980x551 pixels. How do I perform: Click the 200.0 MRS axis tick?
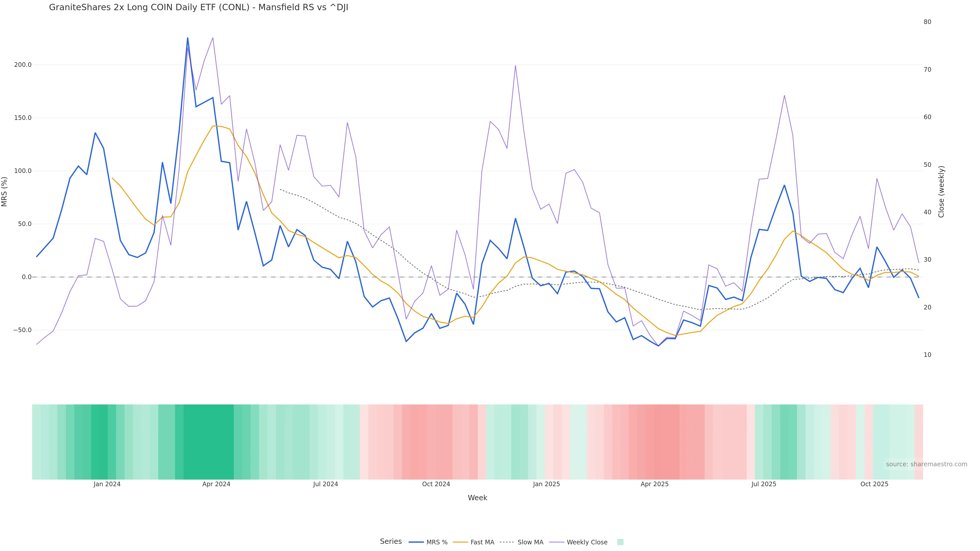23,65
